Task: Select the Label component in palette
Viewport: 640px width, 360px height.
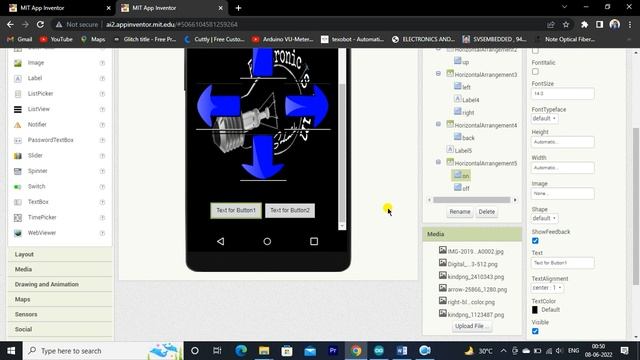Action: pos(35,78)
